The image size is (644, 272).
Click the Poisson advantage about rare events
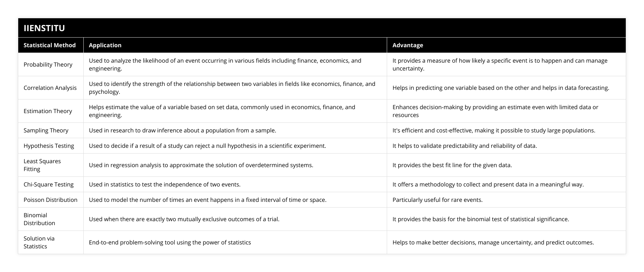[x=437, y=200]
